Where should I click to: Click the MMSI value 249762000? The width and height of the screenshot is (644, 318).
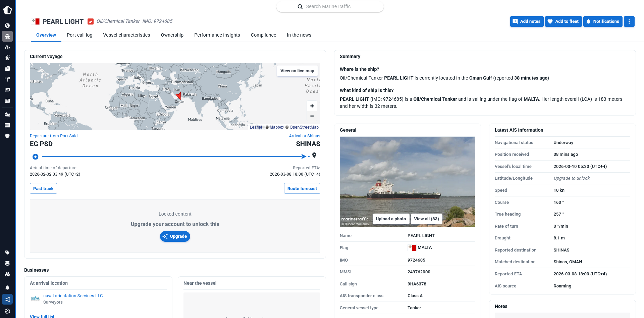419,272
